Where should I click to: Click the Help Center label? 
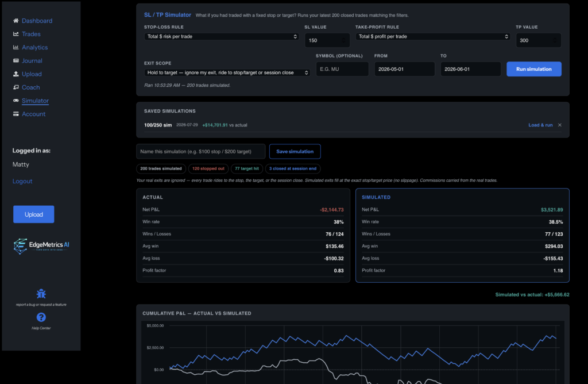(41, 328)
